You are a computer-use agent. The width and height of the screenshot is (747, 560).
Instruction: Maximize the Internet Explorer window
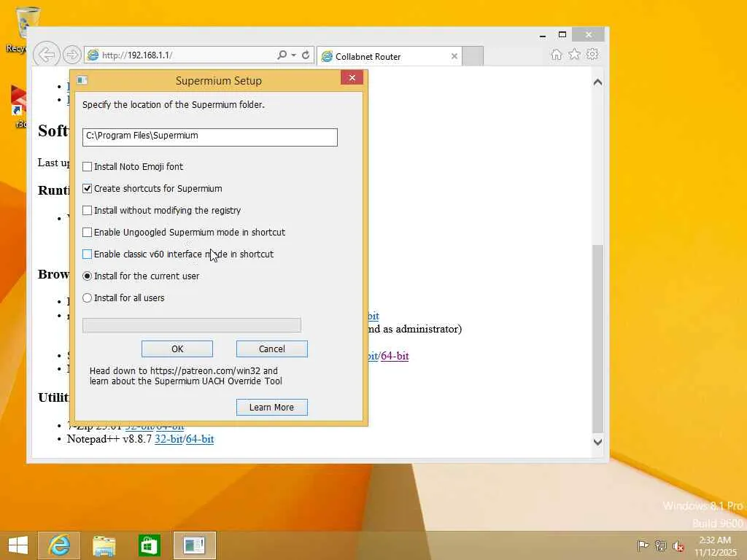pyautogui.click(x=562, y=35)
